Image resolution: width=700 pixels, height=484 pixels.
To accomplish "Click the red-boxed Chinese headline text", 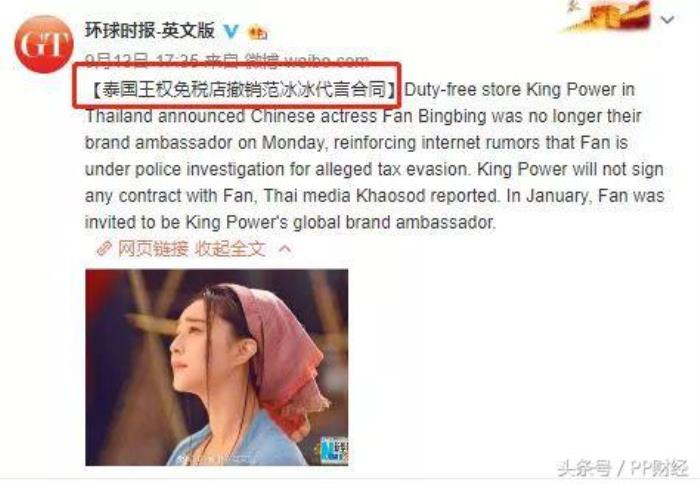I will pos(245,89).
